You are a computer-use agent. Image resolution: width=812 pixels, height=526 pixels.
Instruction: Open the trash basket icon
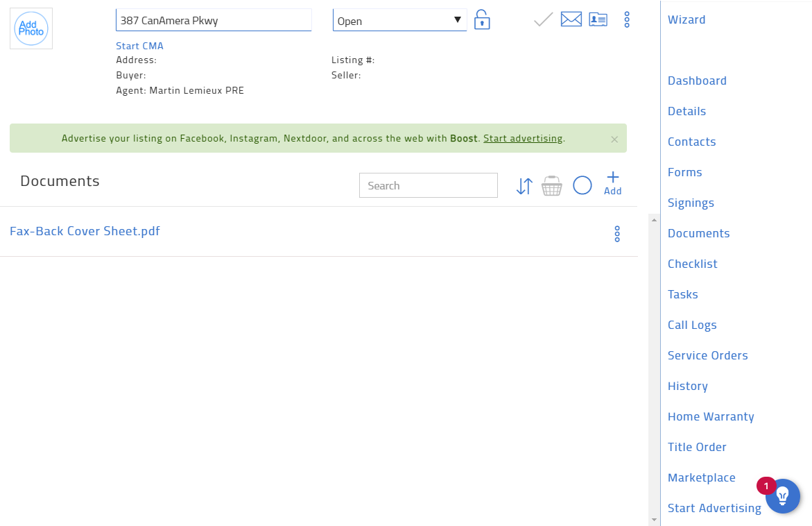point(551,185)
